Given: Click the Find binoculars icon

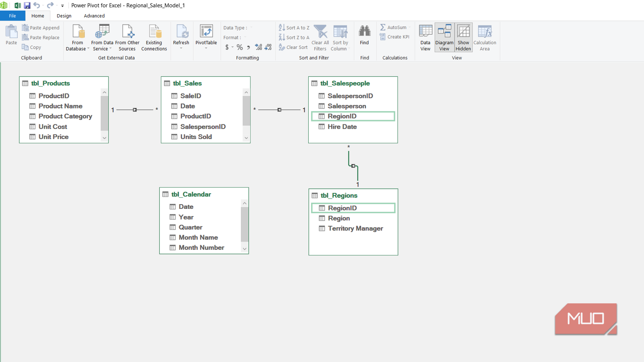Looking at the screenshot, I should click(365, 31).
